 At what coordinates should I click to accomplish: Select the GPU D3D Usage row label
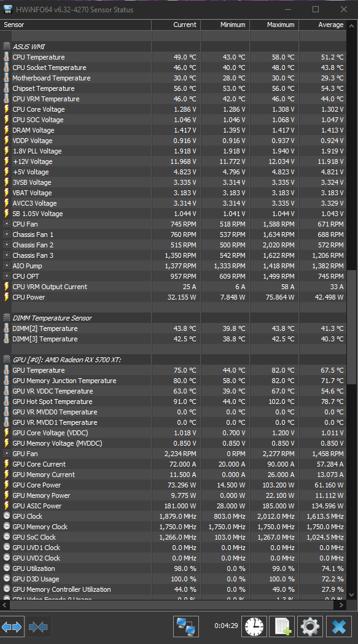pos(36,579)
